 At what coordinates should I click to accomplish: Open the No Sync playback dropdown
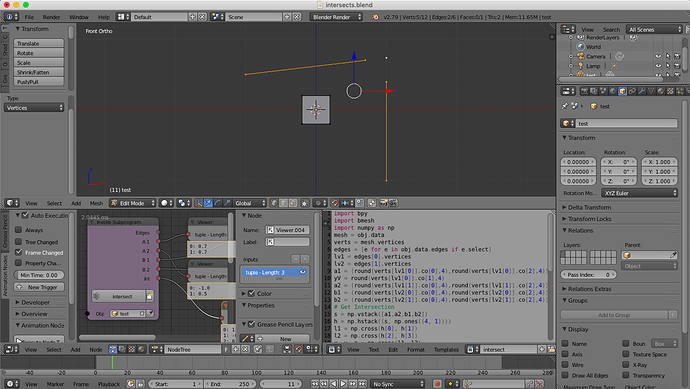pyautogui.click(x=397, y=384)
